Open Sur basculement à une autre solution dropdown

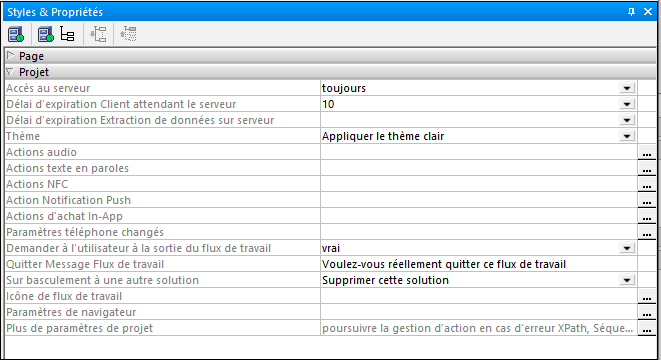(627, 280)
